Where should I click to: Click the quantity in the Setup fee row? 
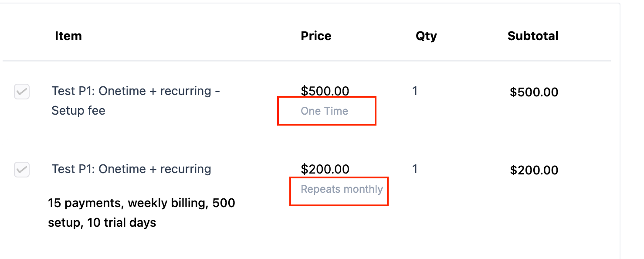(x=415, y=91)
